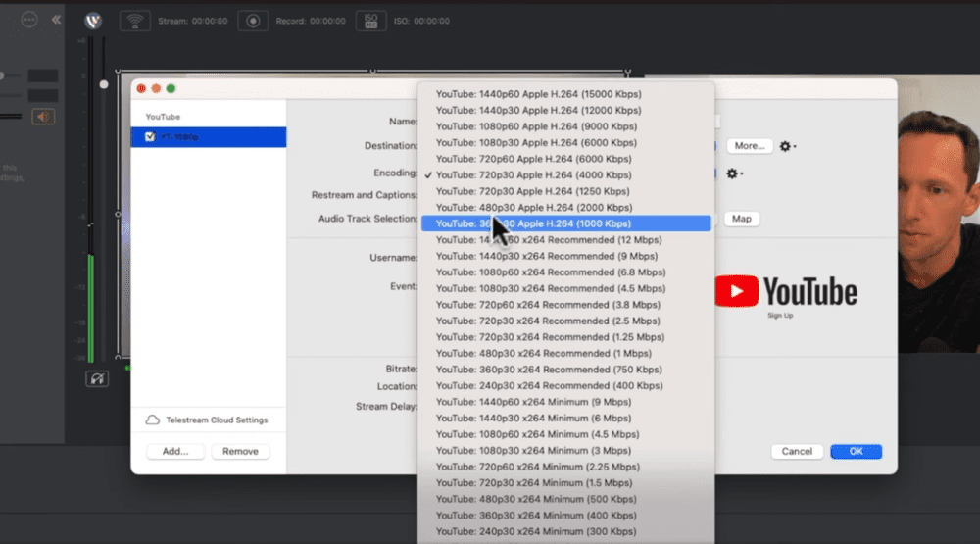Click the More... button
This screenshot has width=980, height=544.
click(x=750, y=146)
